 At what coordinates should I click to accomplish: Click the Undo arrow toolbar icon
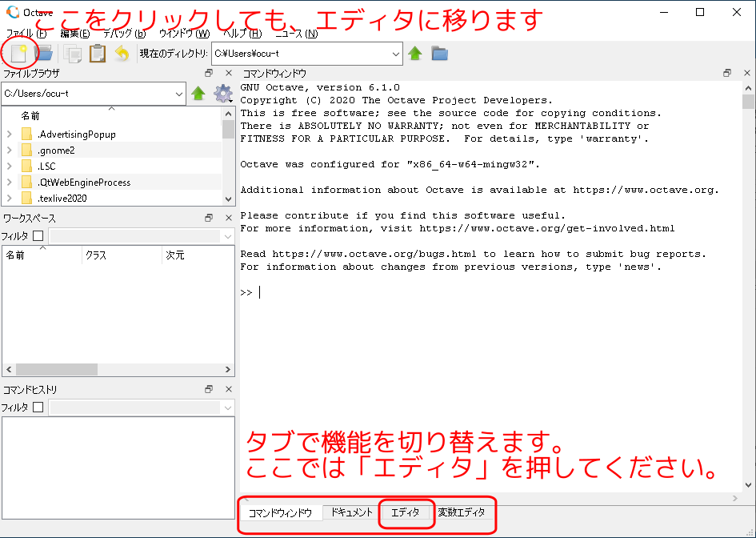(x=122, y=54)
